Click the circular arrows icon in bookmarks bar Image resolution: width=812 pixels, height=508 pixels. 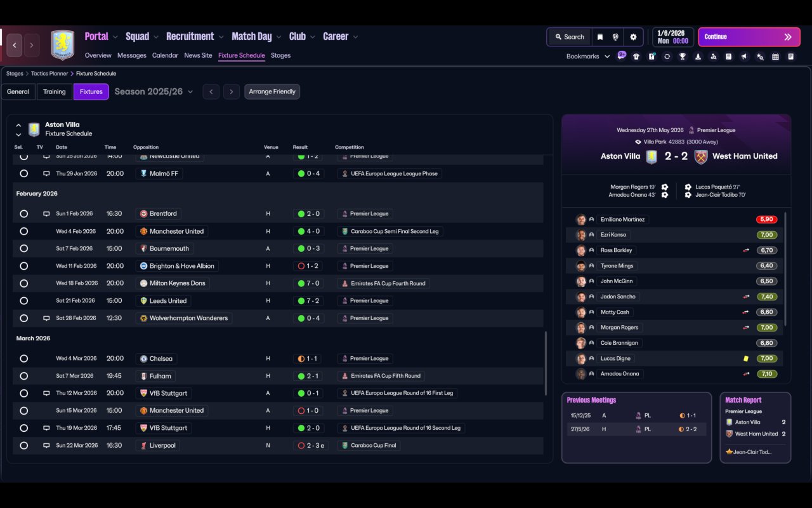click(667, 57)
